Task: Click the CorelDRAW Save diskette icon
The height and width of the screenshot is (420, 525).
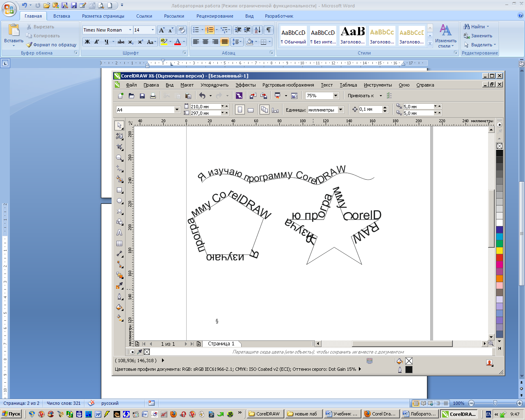Action: pyautogui.click(x=142, y=96)
